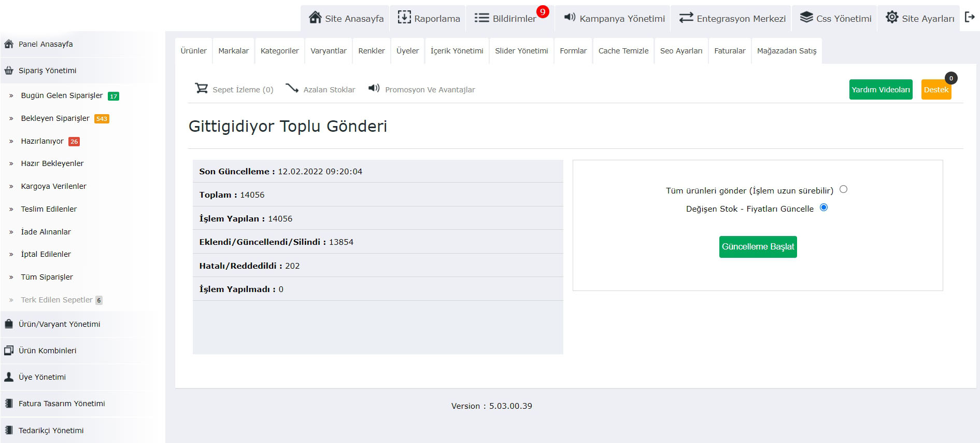
Task: Open the Renkler tab
Action: [372, 51]
